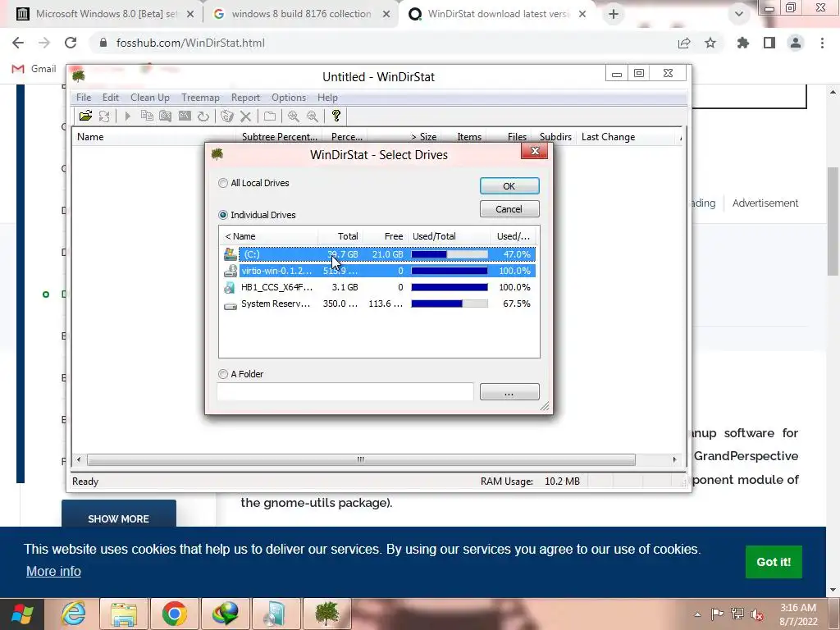Screen dimensions: 840x630
Task: Select the HB1_CCS_X64F drive row
Action: tap(379, 287)
